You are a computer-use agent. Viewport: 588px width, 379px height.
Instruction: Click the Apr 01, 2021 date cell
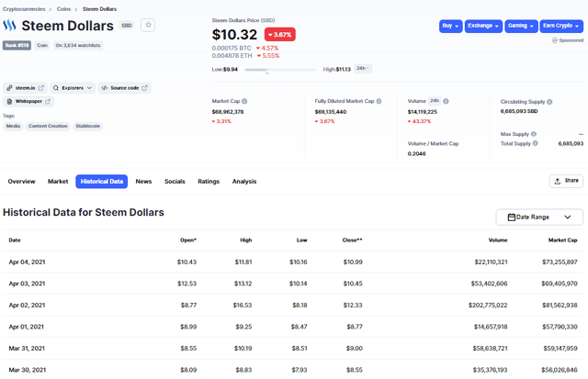tap(27, 327)
